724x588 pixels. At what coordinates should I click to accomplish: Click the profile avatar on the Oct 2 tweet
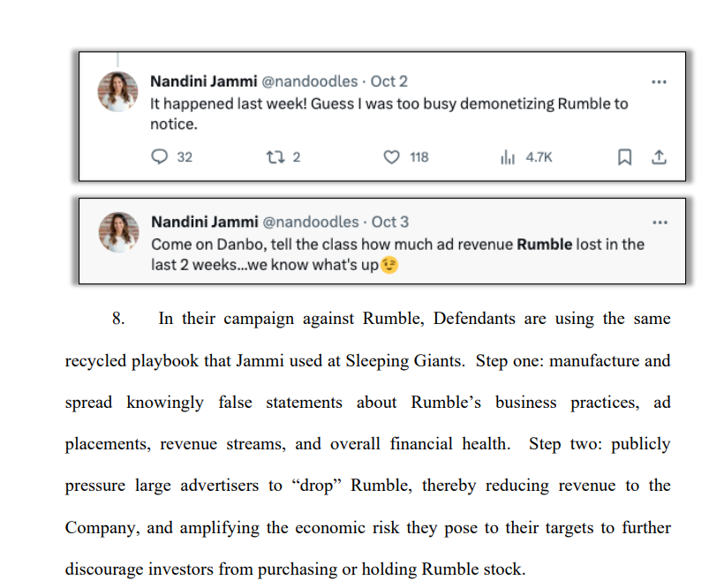[117, 91]
